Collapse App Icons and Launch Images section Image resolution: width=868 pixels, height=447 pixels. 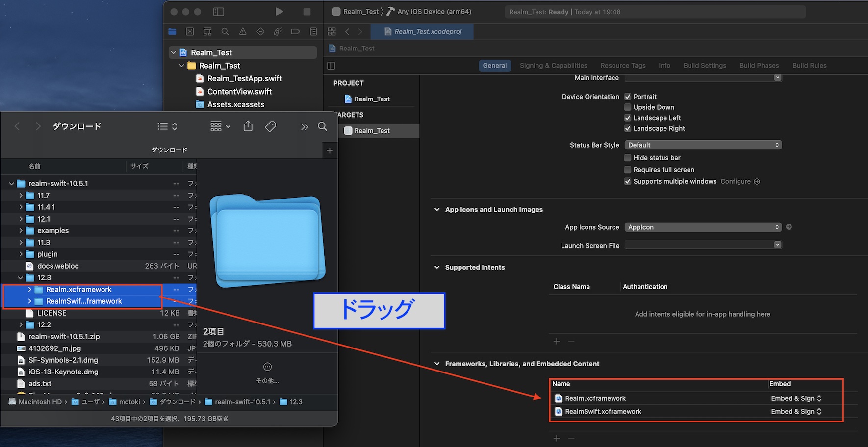[x=437, y=209]
